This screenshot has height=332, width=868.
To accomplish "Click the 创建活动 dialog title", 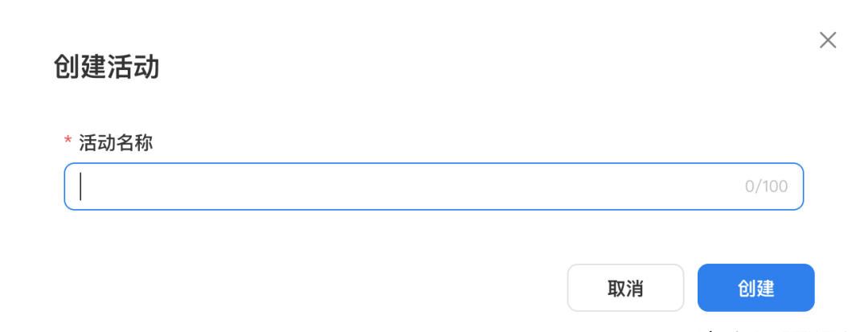I will (x=106, y=68).
